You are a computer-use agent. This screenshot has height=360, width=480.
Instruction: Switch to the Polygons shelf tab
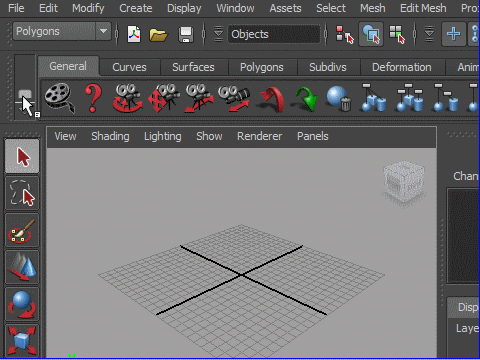[262, 67]
